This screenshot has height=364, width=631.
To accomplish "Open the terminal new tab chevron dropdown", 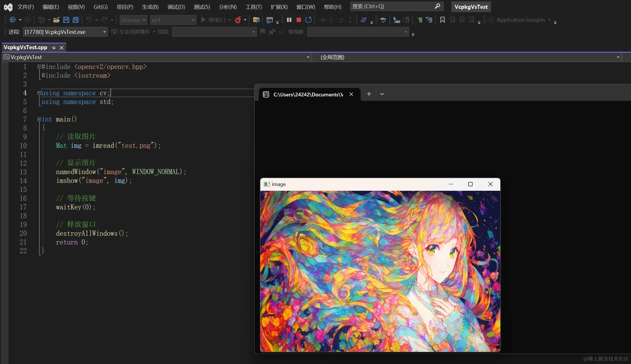I will tap(382, 94).
